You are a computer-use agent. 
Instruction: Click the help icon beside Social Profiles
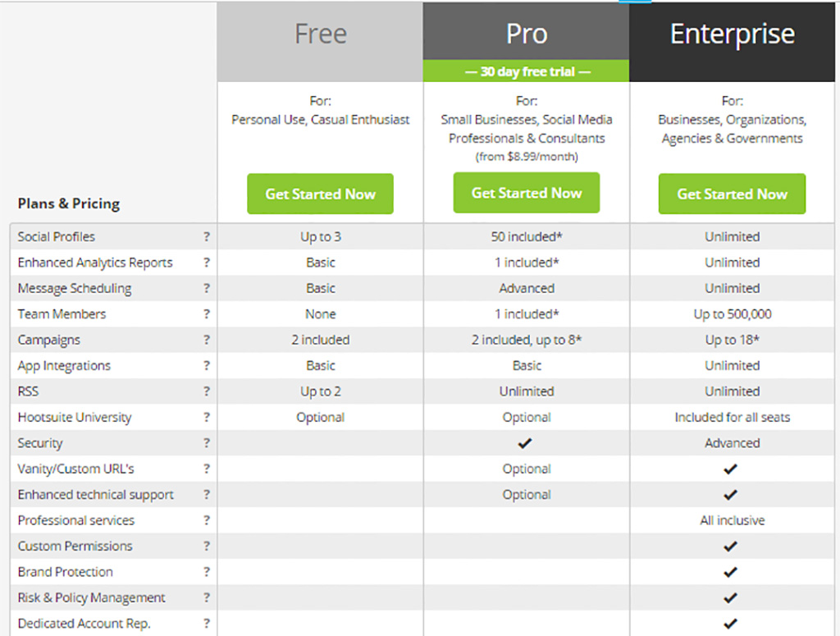click(x=207, y=237)
